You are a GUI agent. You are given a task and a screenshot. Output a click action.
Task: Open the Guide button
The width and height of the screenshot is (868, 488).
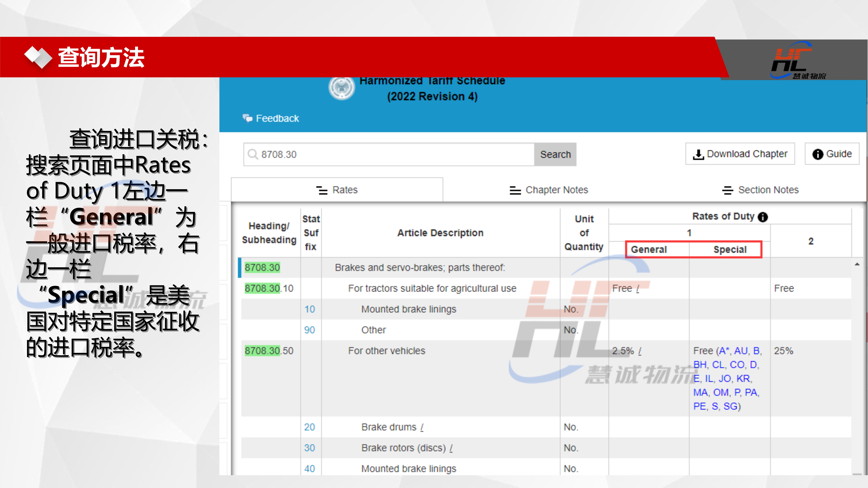pos(832,154)
